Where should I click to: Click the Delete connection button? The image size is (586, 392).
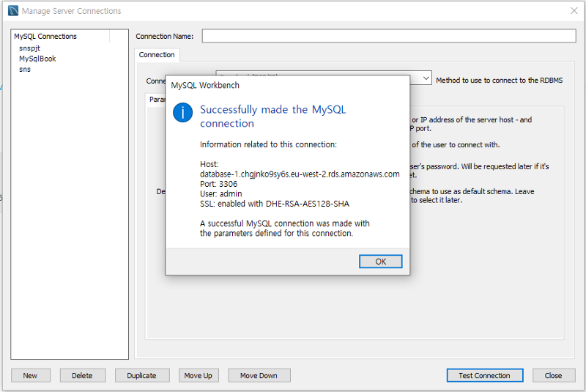83,376
